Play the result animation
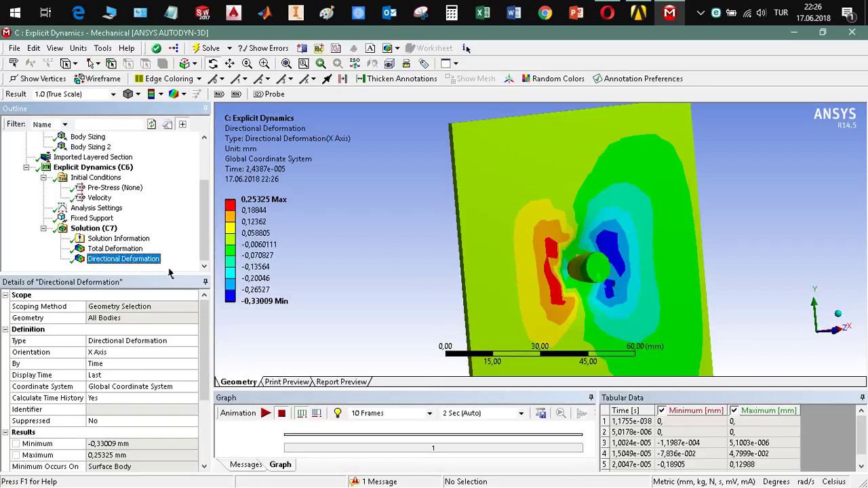Screen dimensions: 868x488 click(266, 413)
